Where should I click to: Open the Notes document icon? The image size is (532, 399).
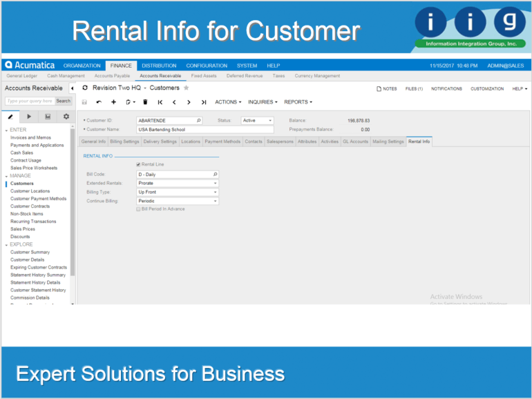tap(379, 89)
